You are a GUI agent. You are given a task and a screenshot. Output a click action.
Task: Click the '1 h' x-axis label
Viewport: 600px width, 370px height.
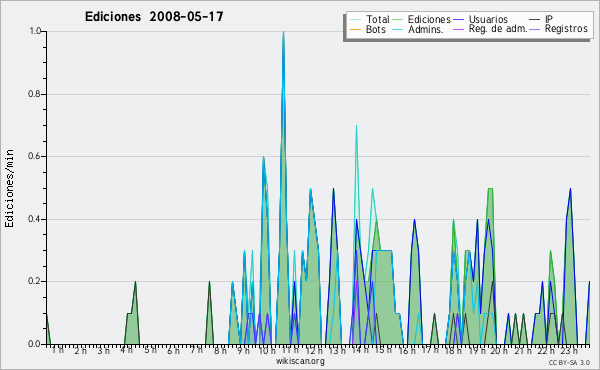(58, 350)
